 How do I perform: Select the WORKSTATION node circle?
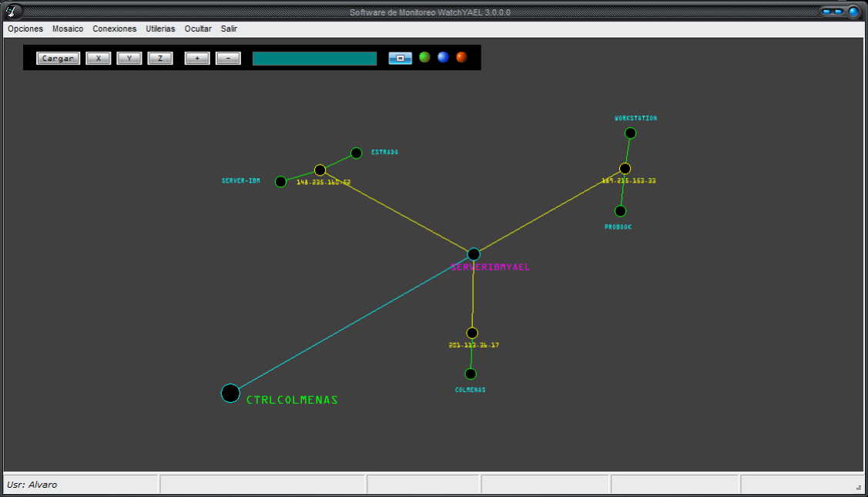point(630,133)
